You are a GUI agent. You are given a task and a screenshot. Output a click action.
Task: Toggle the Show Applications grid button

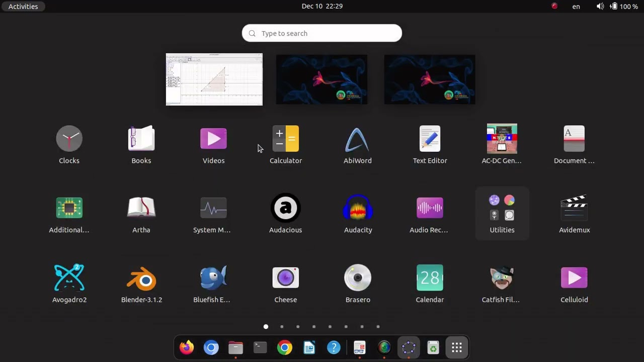(457, 347)
